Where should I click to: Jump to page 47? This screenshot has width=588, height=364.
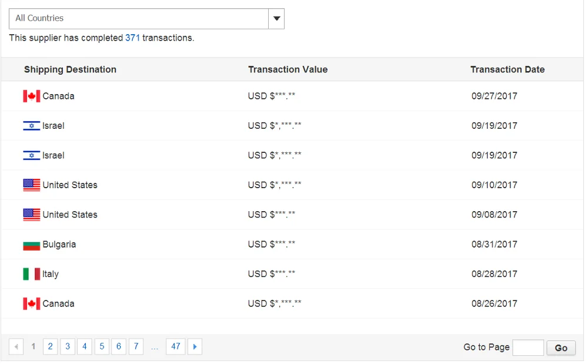point(175,346)
